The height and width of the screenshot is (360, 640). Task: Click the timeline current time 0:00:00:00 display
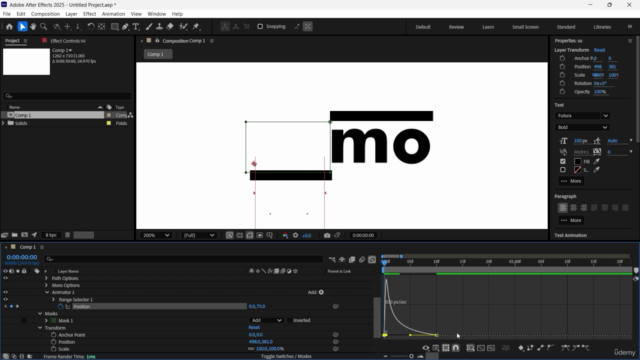point(22,257)
